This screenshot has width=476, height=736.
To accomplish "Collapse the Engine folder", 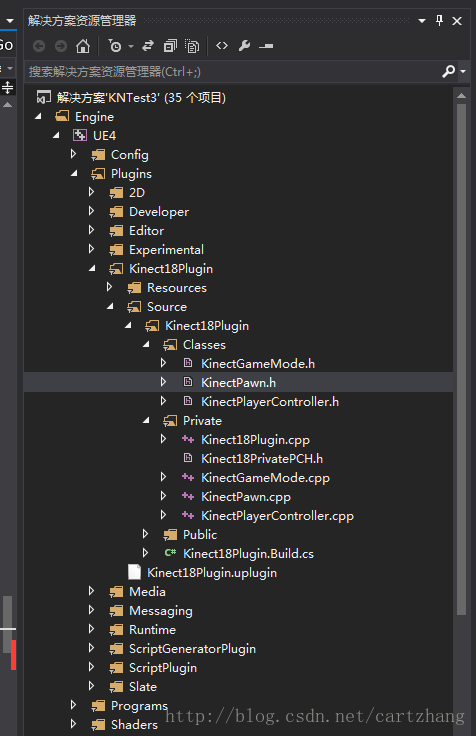I will [x=38, y=116].
